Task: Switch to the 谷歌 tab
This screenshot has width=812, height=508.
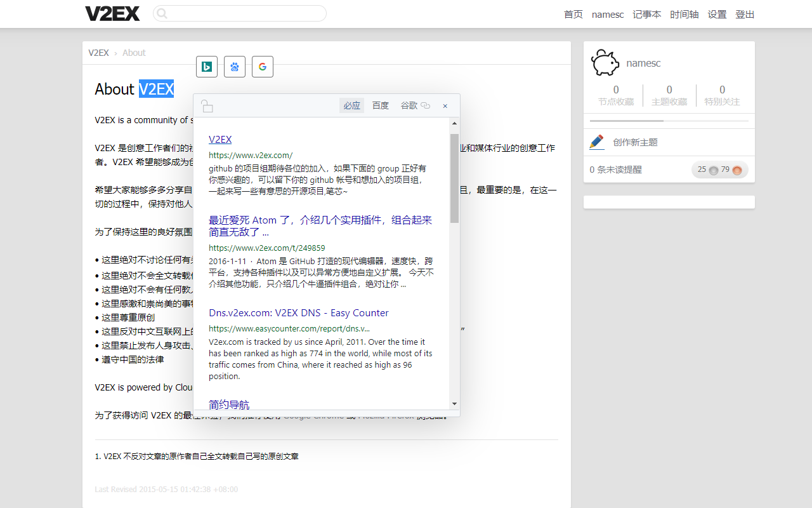Action: pos(409,106)
